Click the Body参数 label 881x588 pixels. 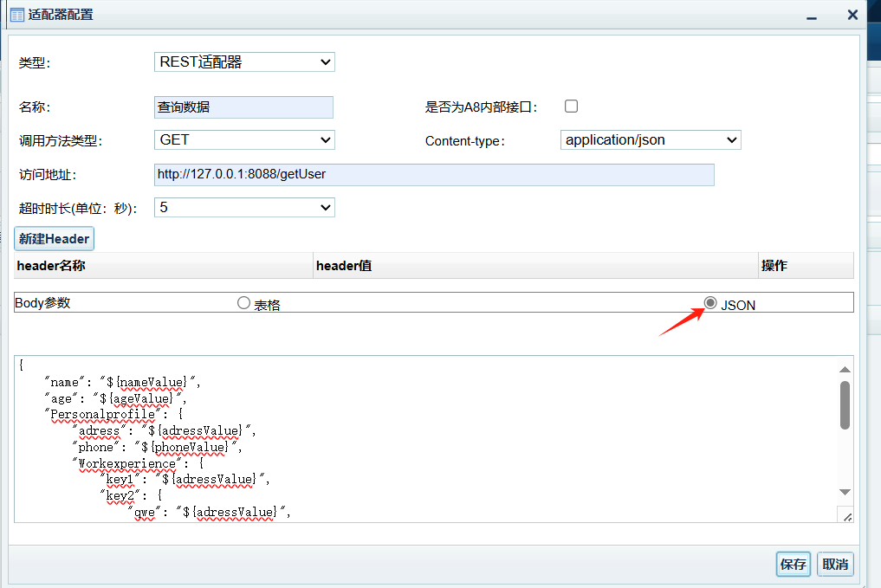coord(42,303)
